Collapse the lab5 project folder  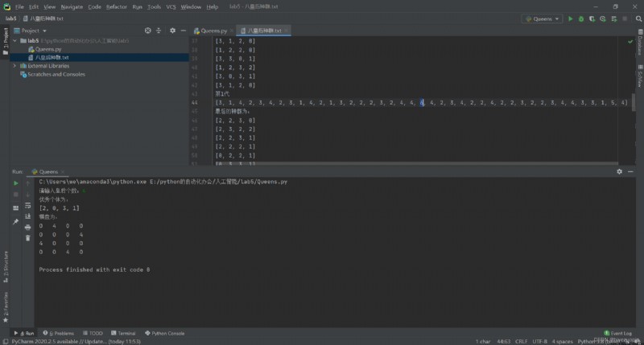click(x=15, y=41)
